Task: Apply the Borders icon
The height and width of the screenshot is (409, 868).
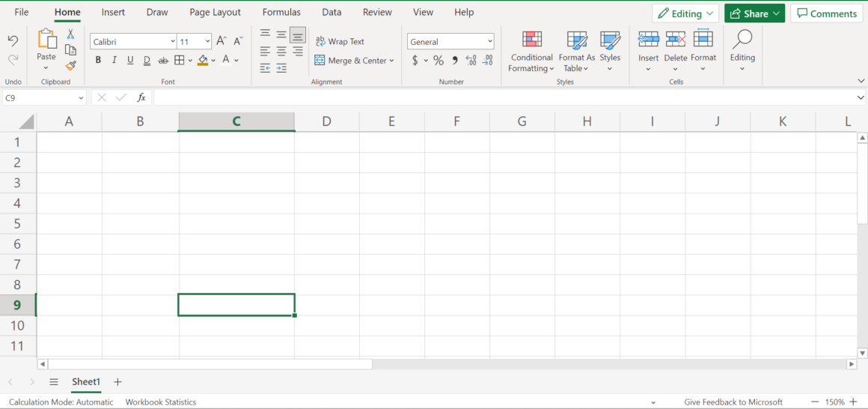Action: (180, 60)
